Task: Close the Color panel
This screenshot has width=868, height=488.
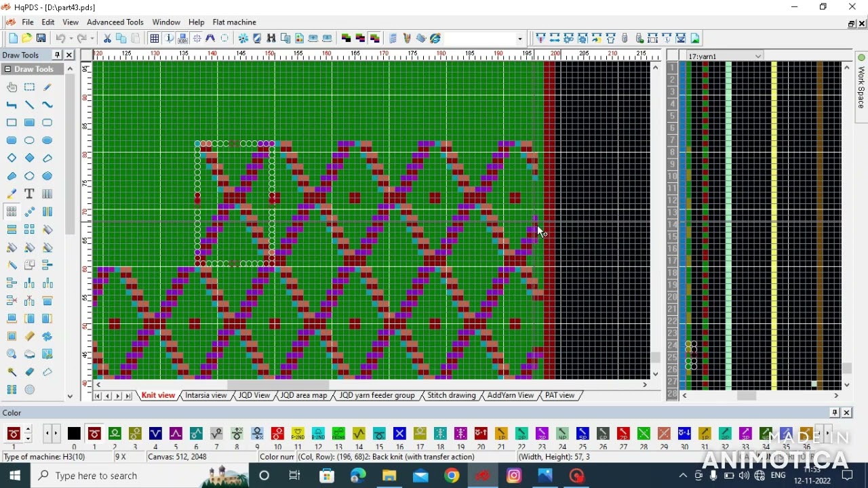Action: pyautogui.click(x=846, y=413)
